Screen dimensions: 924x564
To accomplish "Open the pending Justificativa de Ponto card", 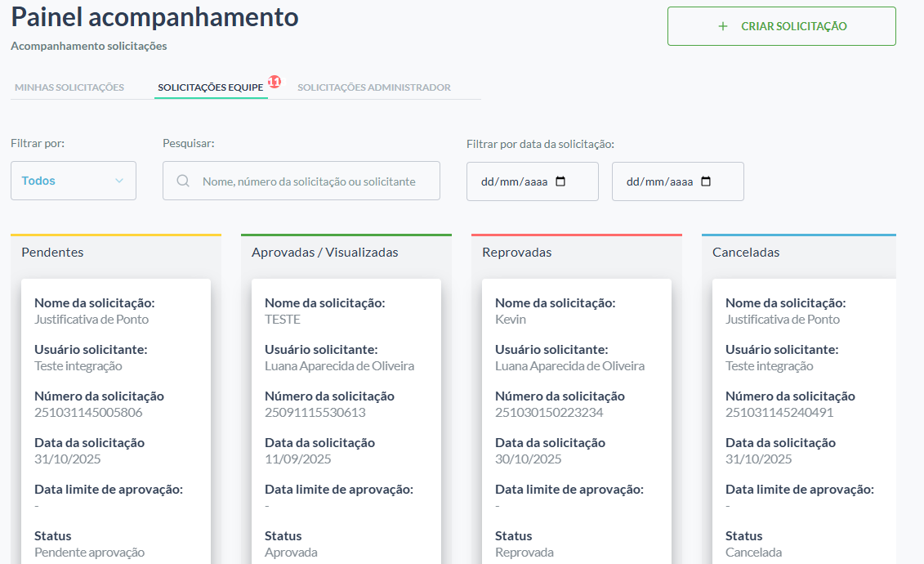I will [x=116, y=422].
